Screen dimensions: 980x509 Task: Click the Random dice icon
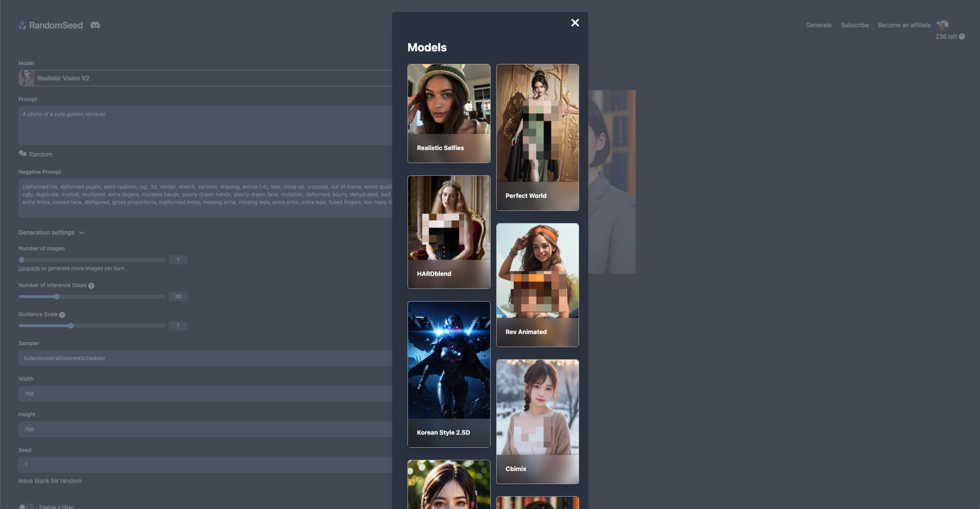coord(22,153)
